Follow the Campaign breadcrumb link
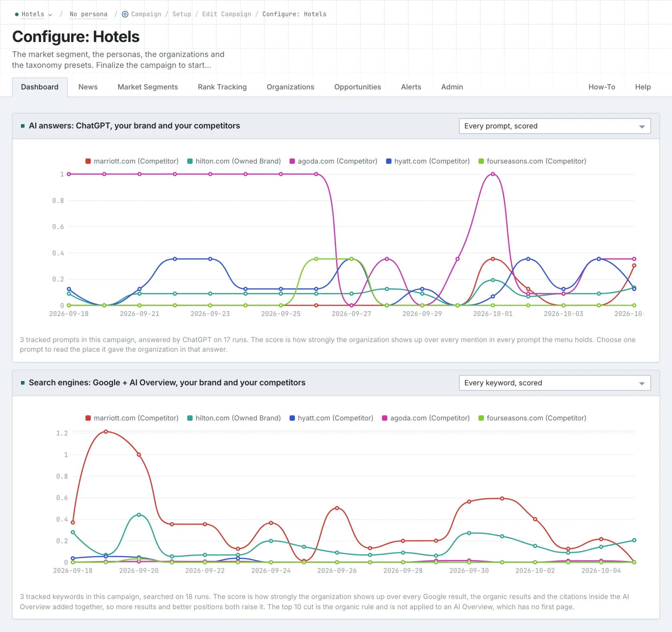 146,14
